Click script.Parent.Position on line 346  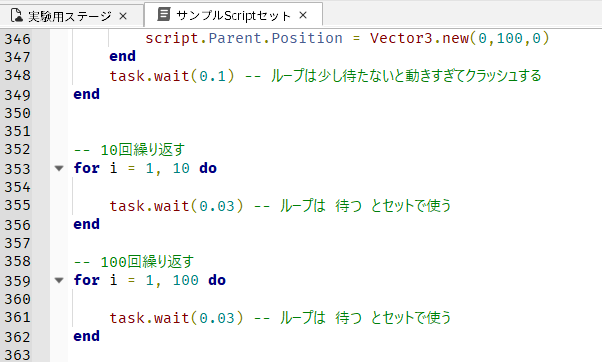pos(243,38)
